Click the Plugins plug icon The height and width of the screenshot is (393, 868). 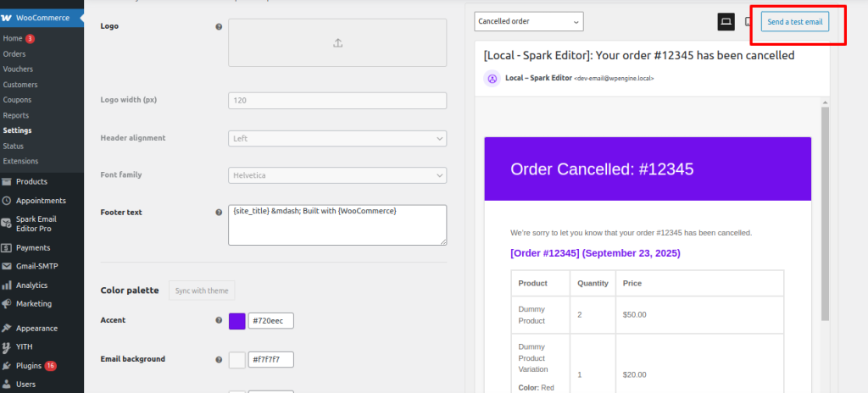(7, 366)
